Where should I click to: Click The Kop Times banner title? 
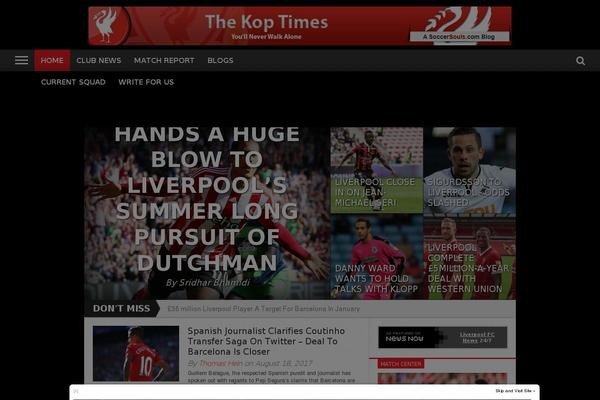pos(267,22)
